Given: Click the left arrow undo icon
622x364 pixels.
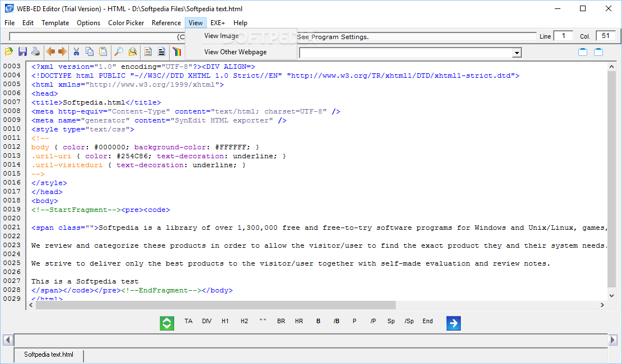Looking at the screenshot, I should point(50,51).
